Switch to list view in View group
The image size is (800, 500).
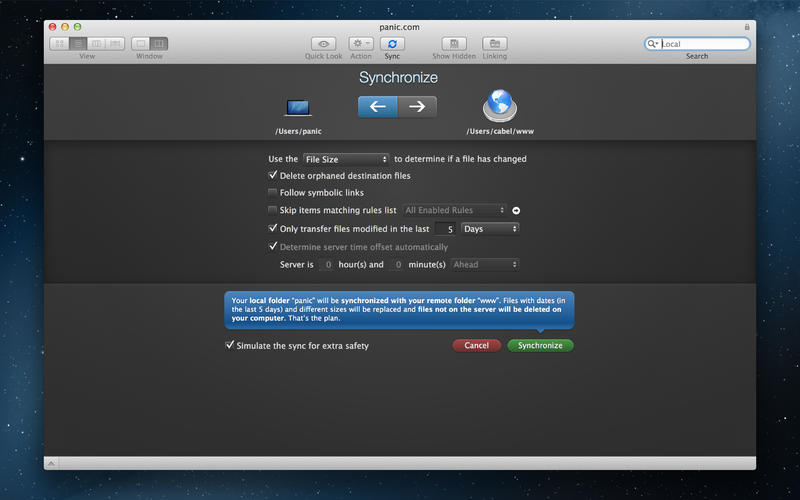click(78, 44)
